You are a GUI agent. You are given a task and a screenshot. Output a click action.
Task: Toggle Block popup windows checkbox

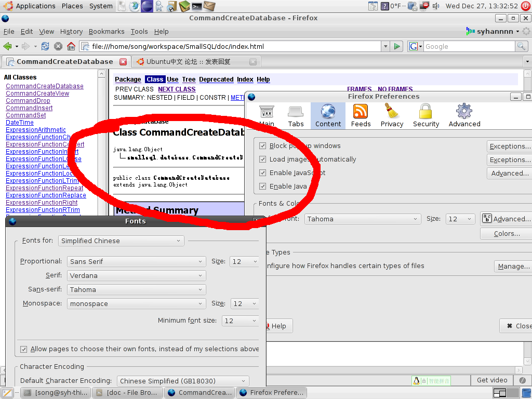(x=262, y=146)
